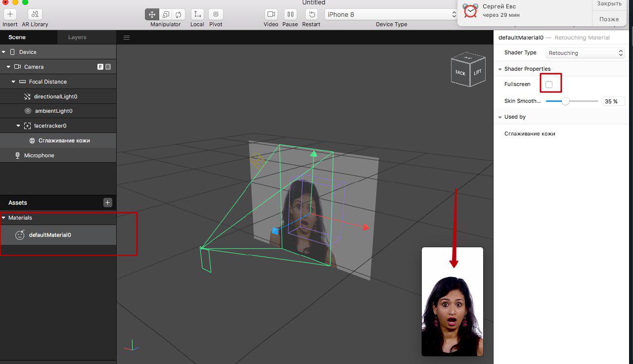
Task: Select the defaultMaterial0 asset
Action: [x=58, y=235]
